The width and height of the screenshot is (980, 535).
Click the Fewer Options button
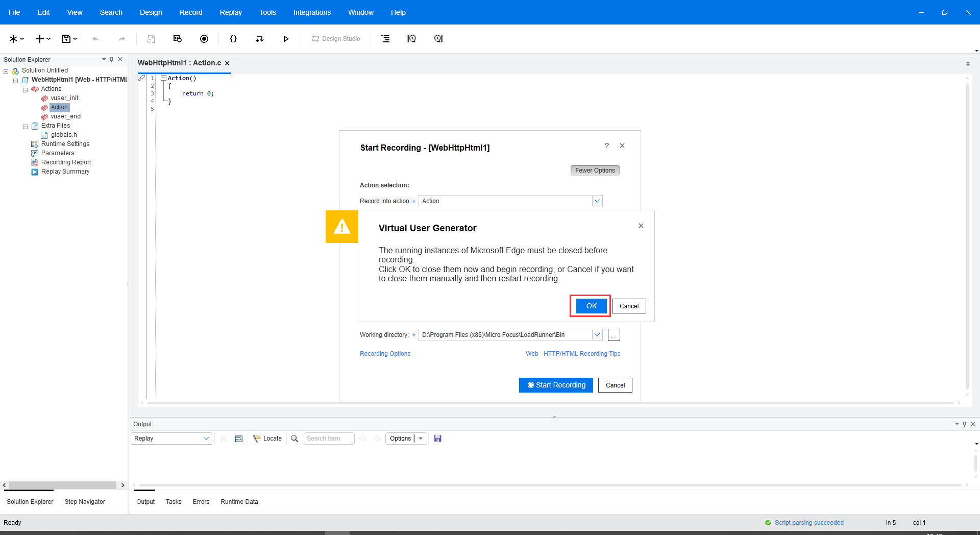coord(595,171)
